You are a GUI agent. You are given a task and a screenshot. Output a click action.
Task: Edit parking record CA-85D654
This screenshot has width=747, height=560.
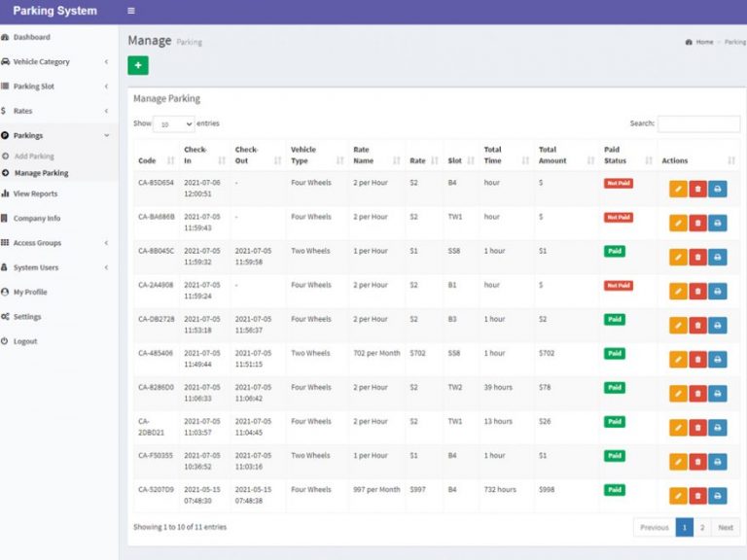coord(678,189)
